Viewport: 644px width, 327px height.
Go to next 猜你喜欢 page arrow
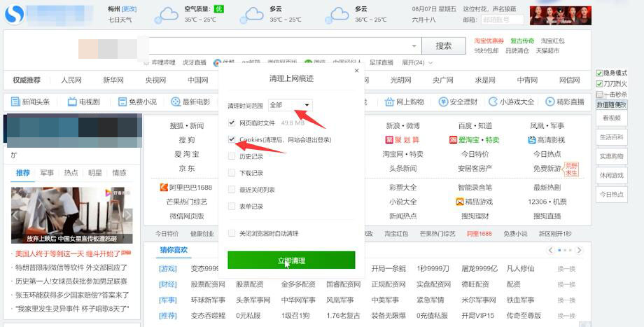pos(579,250)
